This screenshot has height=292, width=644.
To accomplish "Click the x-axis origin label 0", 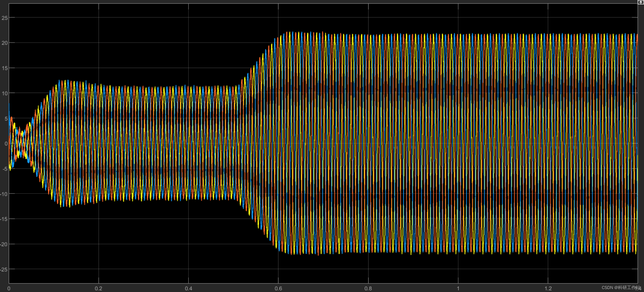I will (9, 288).
